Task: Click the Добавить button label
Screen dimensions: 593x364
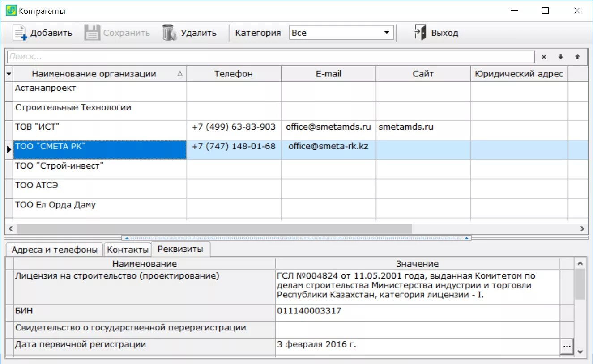Action: 51,33
